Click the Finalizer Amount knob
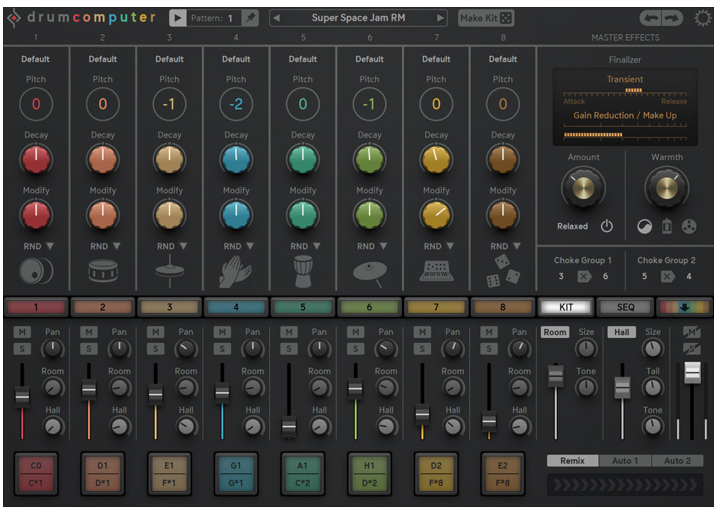 pyautogui.click(x=583, y=188)
